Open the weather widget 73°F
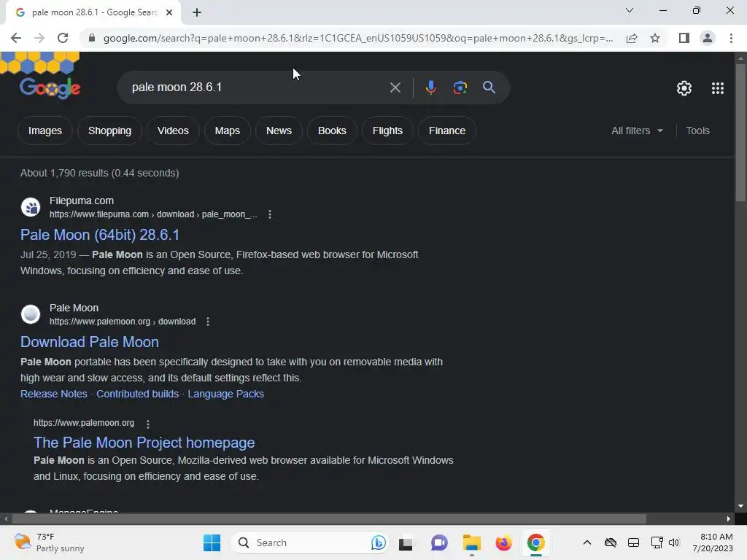Screen dimensions: 747x560 click(49, 542)
